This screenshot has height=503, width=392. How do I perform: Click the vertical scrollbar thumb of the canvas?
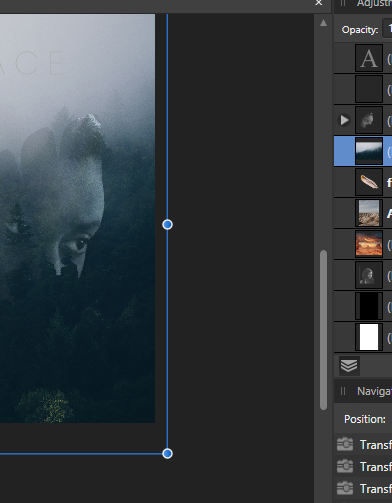pos(323,330)
